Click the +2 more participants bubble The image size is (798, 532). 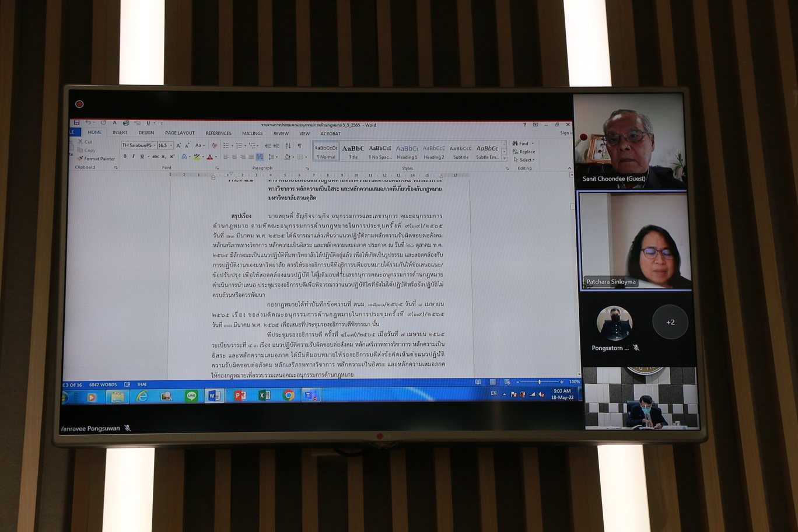[670, 322]
